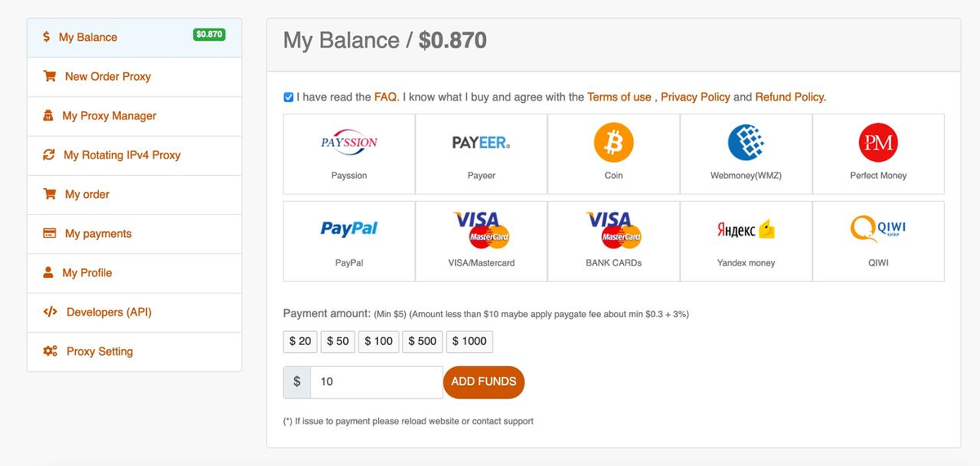Select Webmoney (WMZ) payment icon
Screen dimensions: 980x466
coord(746,143)
